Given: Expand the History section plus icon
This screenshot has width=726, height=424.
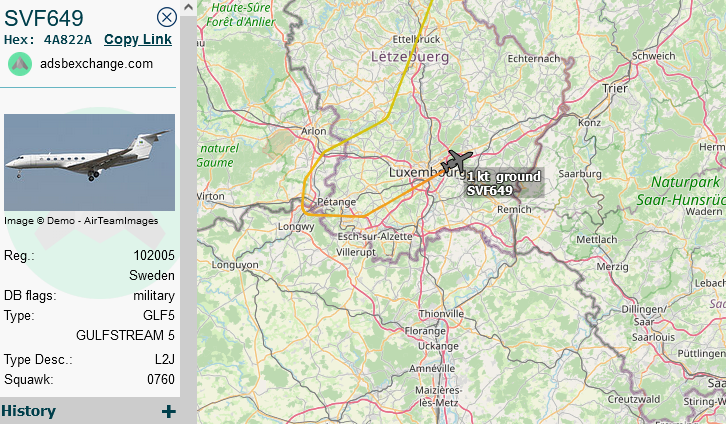Looking at the screenshot, I should tap(169, 411).
